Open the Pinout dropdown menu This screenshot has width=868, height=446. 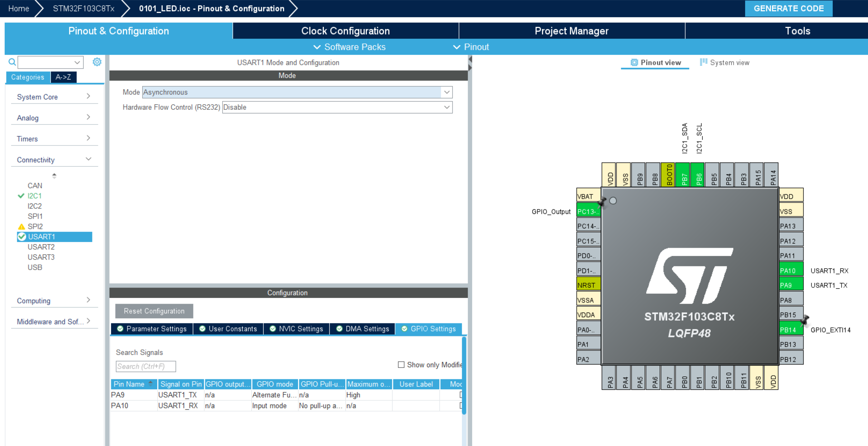point(471,47)
